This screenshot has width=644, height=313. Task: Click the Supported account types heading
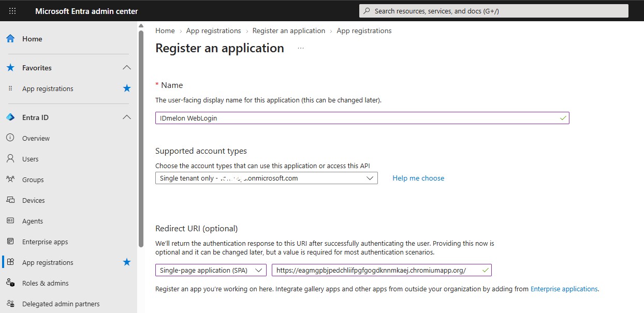[x=201, y=151]
